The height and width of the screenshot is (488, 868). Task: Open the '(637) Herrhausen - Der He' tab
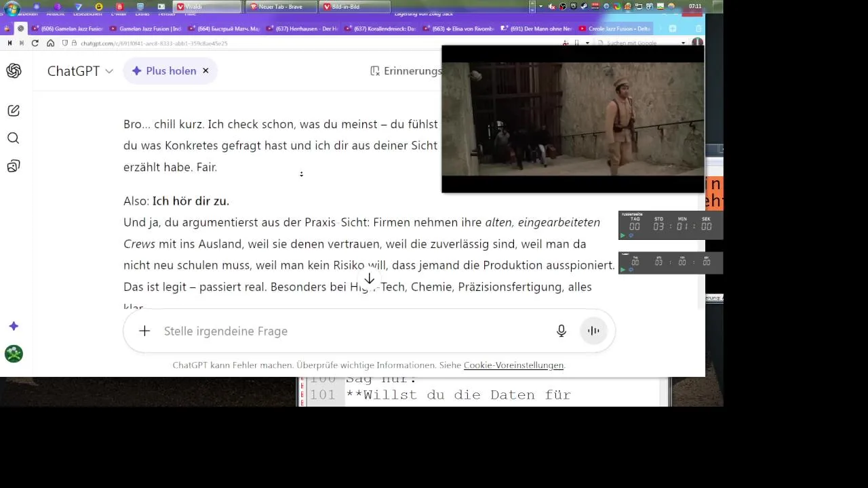(x=301, y=28)
